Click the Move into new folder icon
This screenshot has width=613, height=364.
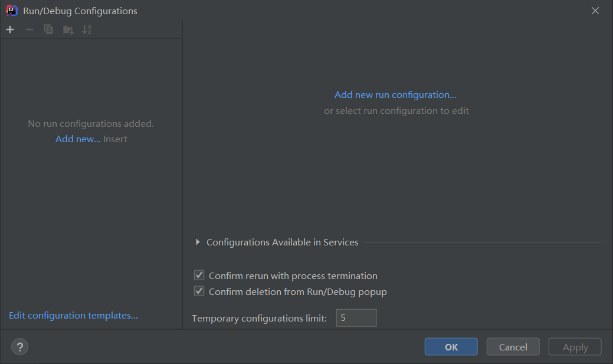(x=68, y=29)
